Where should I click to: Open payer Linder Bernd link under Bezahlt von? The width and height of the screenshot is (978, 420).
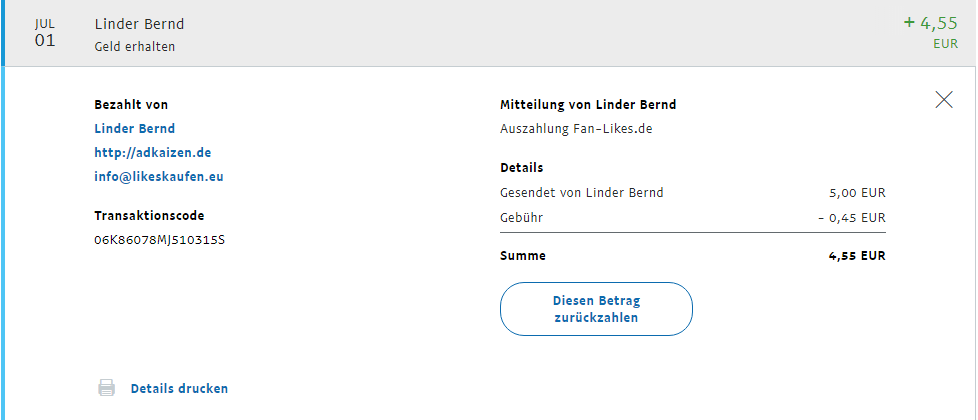coord(134,128)
